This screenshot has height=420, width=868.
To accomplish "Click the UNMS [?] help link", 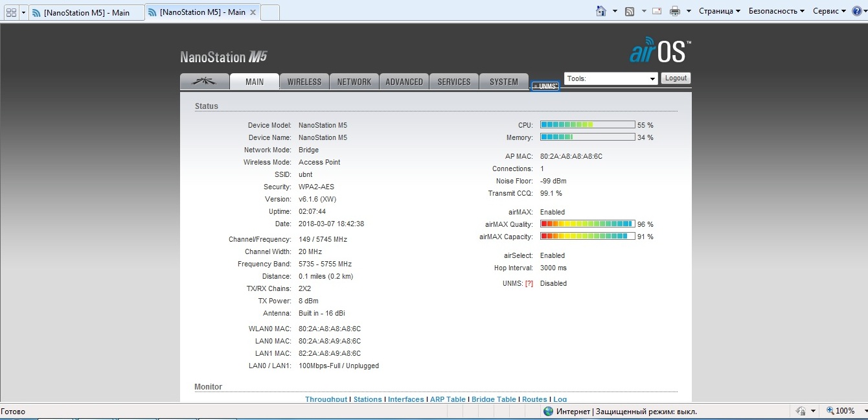I will tap(529, 283).
